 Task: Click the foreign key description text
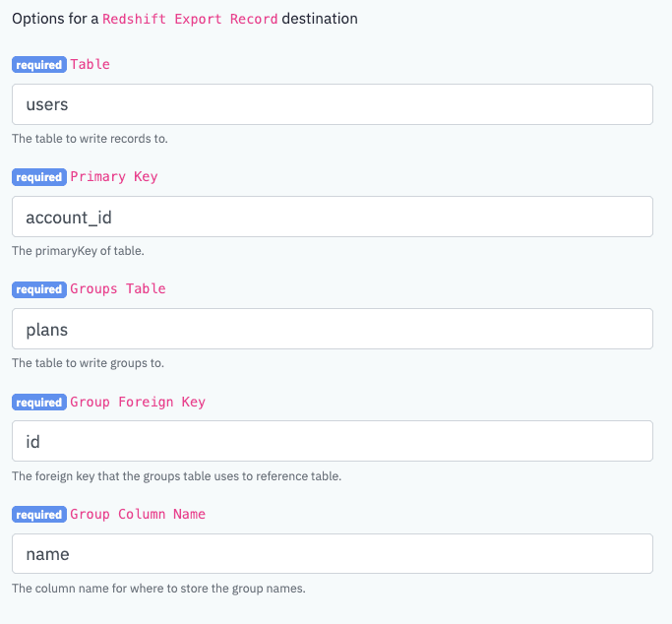click(x=176, y=476)
